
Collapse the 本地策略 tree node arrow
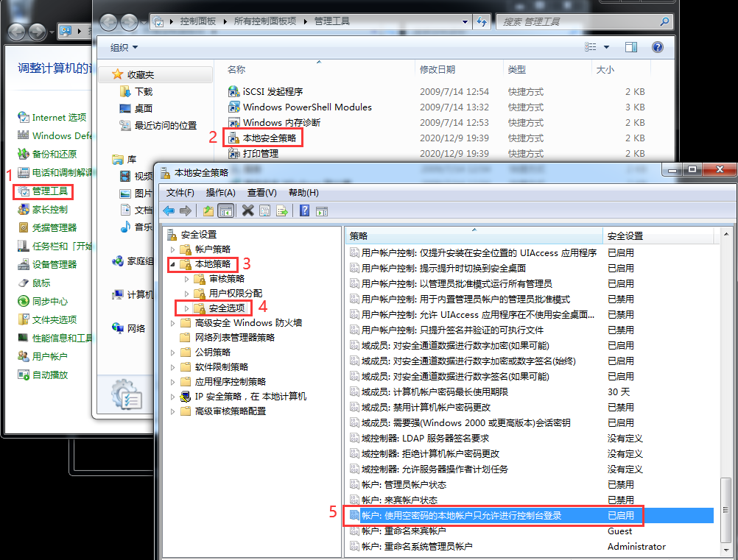173,264
